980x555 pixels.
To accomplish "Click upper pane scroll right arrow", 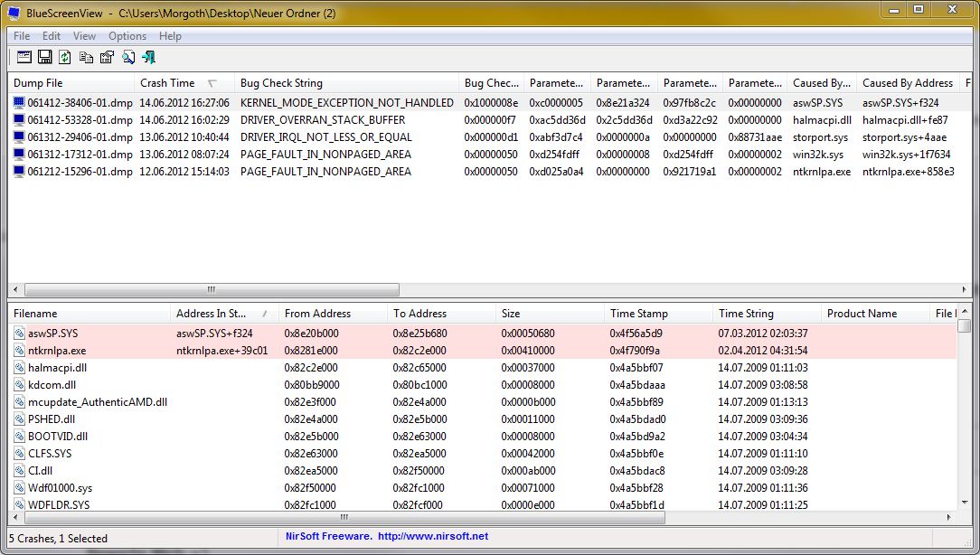I will (x=965, y=290).
